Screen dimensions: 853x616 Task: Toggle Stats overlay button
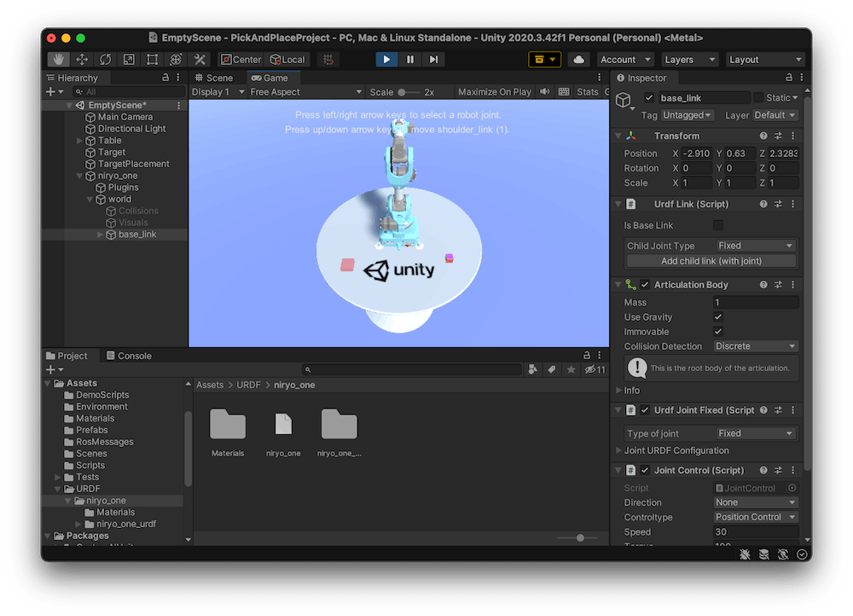pyautogui.click(x=588, y=92)
